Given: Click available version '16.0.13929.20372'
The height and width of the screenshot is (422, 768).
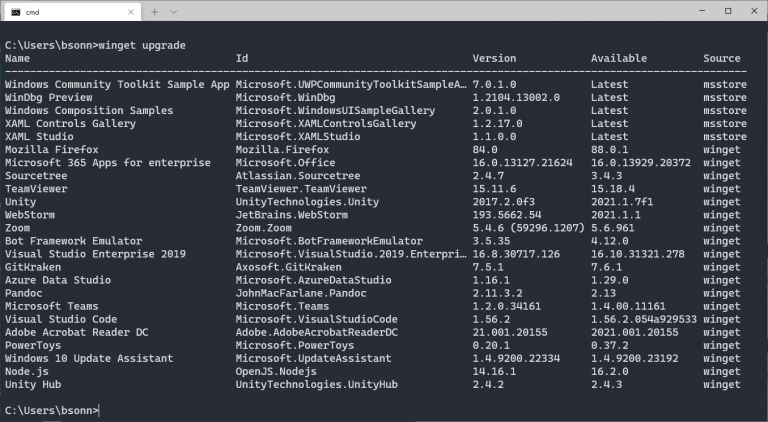Looking at the screenshot, I should tap(641, 163).
